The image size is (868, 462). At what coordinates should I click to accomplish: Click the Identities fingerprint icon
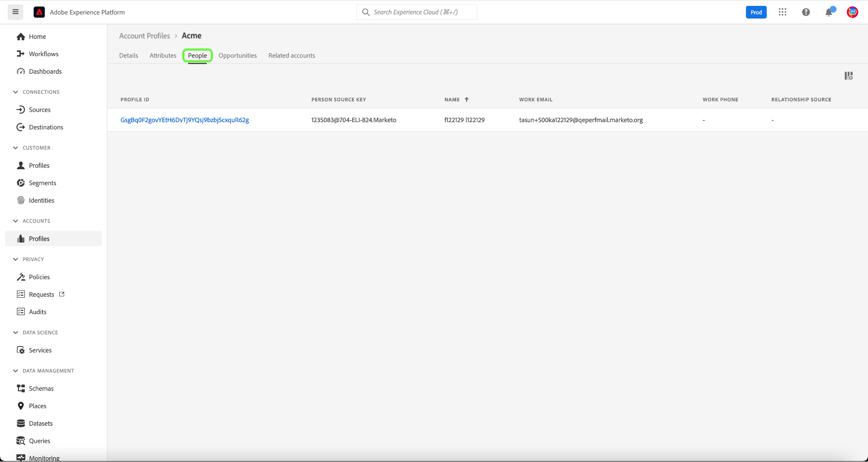click(x=21, y=200)
